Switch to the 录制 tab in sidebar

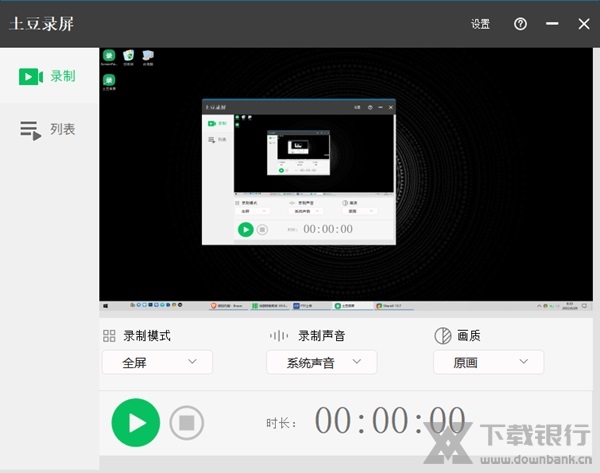[x=49, y=76]
